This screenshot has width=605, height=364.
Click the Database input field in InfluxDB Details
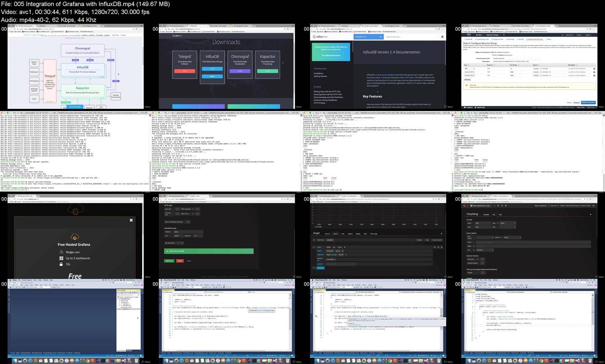tap(188, 232)
